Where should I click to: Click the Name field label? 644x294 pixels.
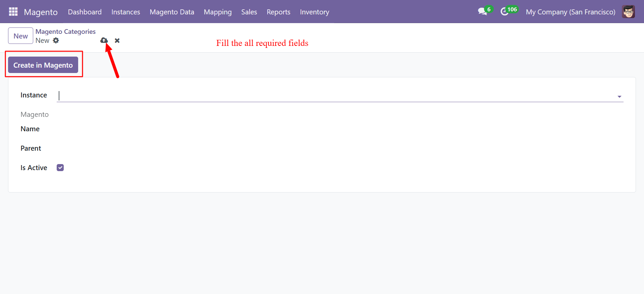coord(30,129)
